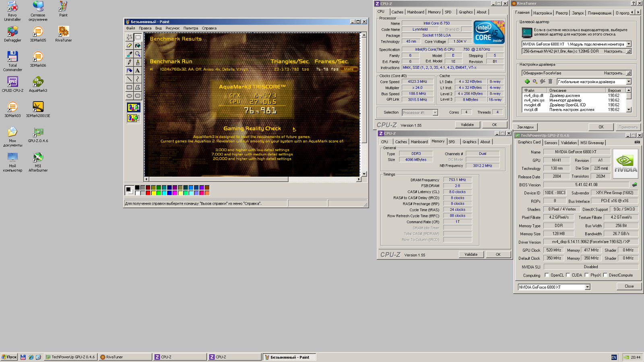Pick the black color swatch in Paint palette
Image resolution: width=644 pixels, height=362 pixels.
point(137,188)
